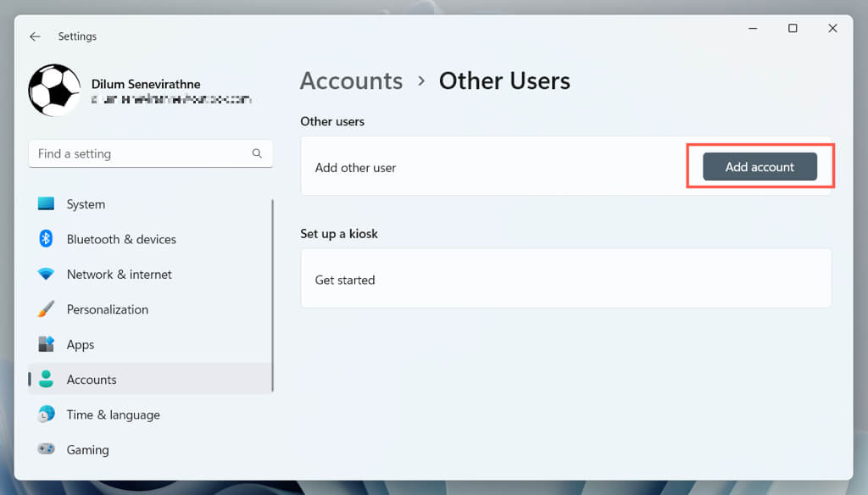Click the Accounts breadcrumb link
Screen dimensions: 868x495
point(351,81)
